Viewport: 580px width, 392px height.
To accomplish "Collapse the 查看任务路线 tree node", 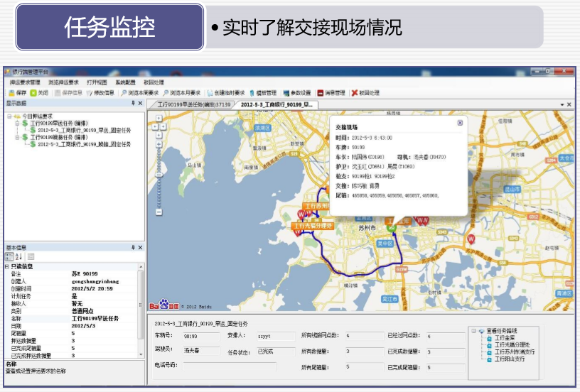I will 473,331.
